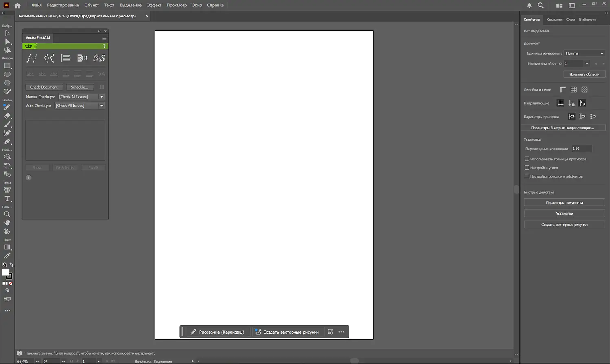610x364 pixels.
Task: Select the Selection (black arrow) tool
Action: 7,33
